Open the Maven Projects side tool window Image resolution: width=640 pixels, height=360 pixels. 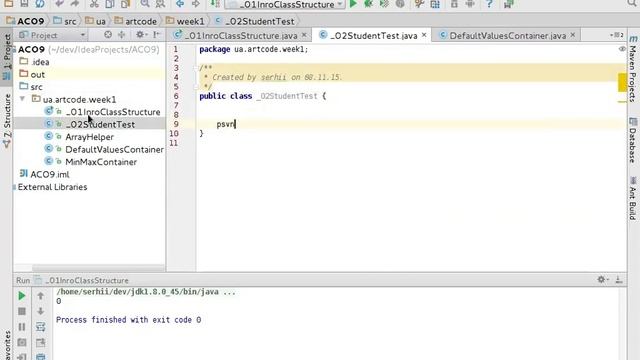(x=633, y=69)
